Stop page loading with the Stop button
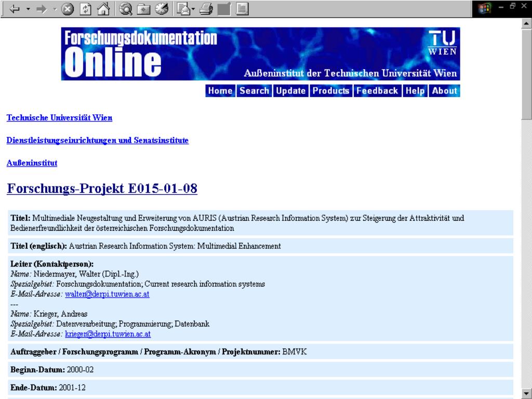Viewport: 532px width, 399px height. coord(67,9)
